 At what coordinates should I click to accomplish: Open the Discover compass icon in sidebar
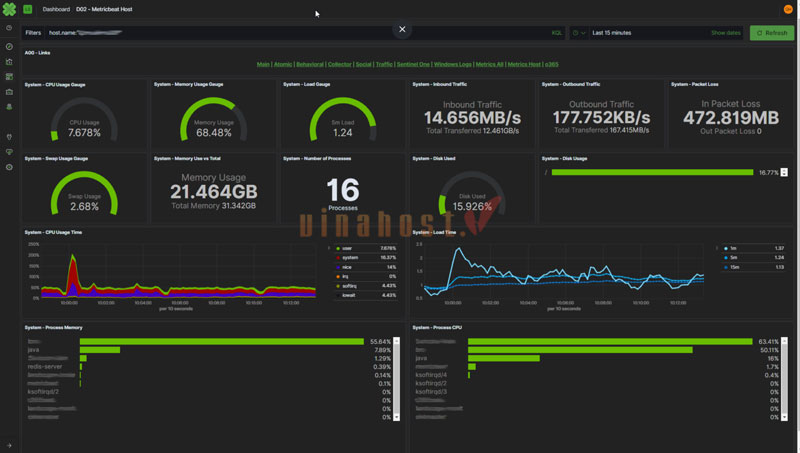(9, 46)
